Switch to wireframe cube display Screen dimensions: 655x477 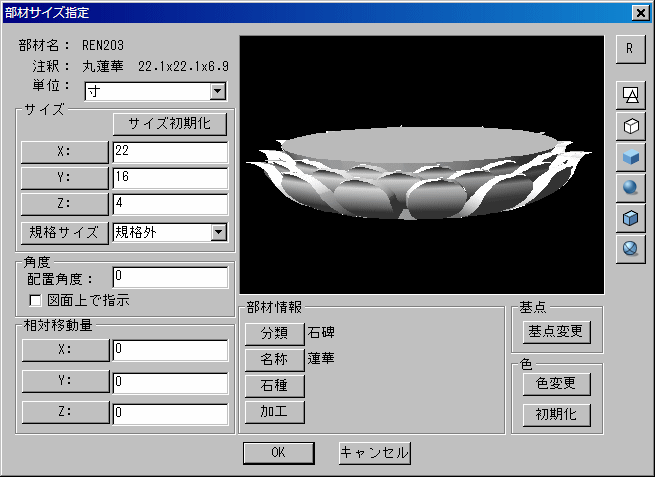(630, 126)
